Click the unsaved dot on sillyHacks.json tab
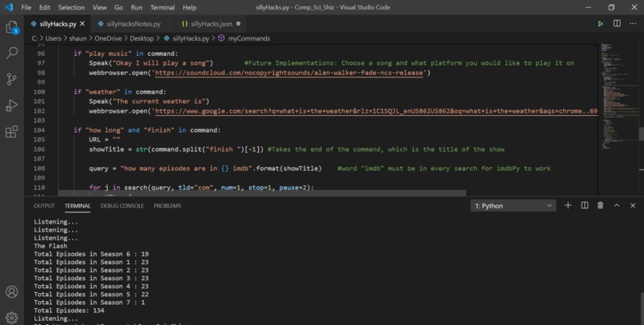The height and width of the screenshot is (325, 644). 238,24
